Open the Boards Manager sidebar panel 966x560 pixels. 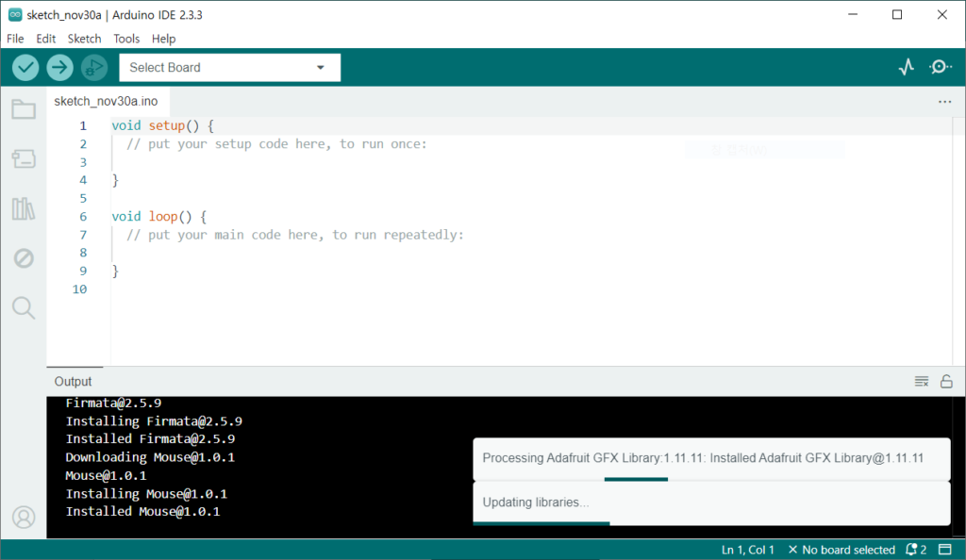[24, 158]
